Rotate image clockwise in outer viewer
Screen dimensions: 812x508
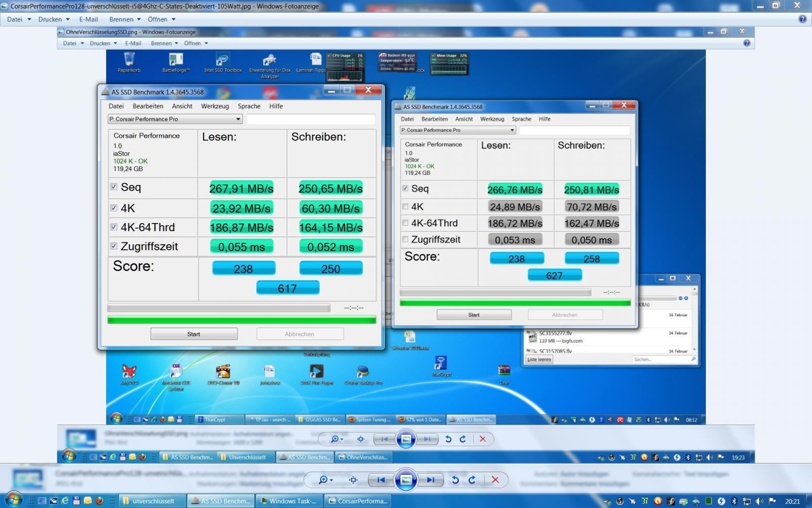472,480
